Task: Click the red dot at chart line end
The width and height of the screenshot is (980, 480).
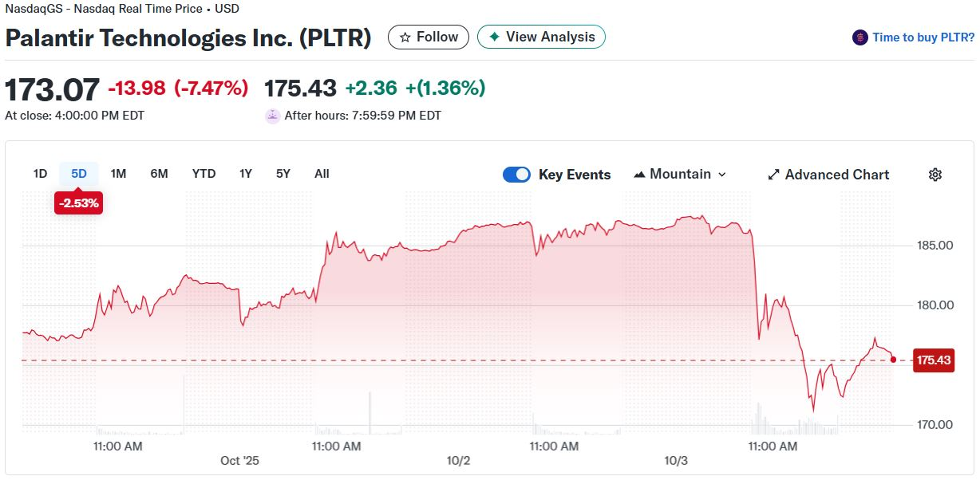Action: [893, 360]
